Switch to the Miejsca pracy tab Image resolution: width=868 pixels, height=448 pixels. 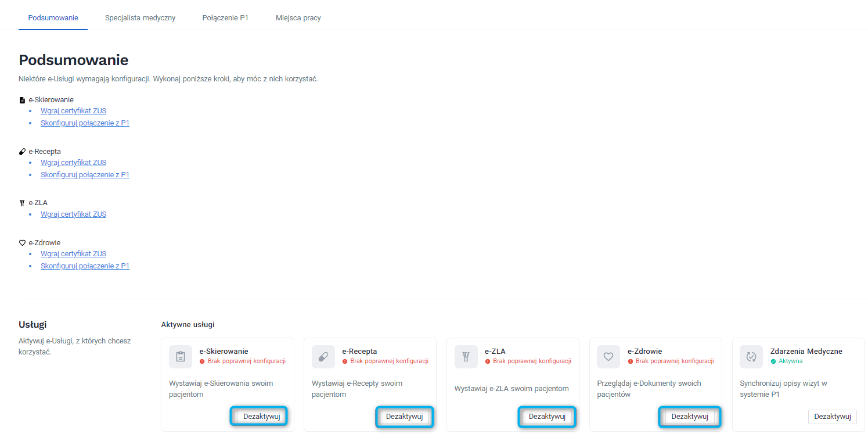click(x=298, y=17)
